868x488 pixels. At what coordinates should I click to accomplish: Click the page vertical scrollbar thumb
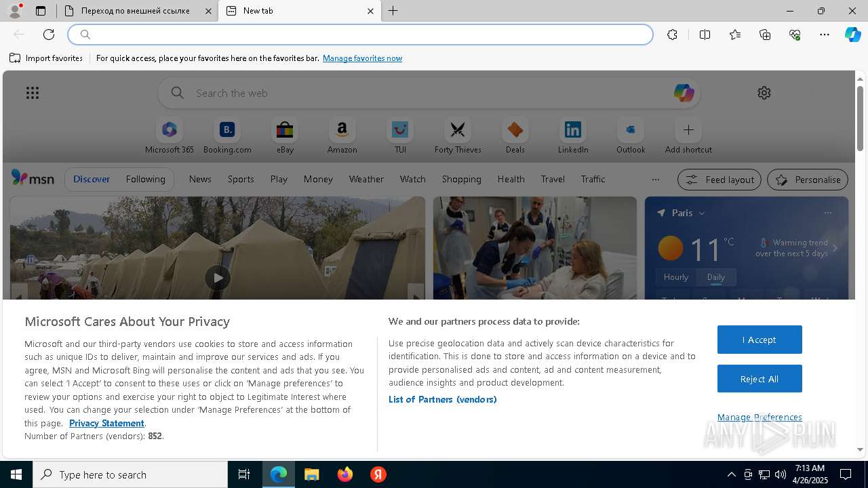point(860,117)
